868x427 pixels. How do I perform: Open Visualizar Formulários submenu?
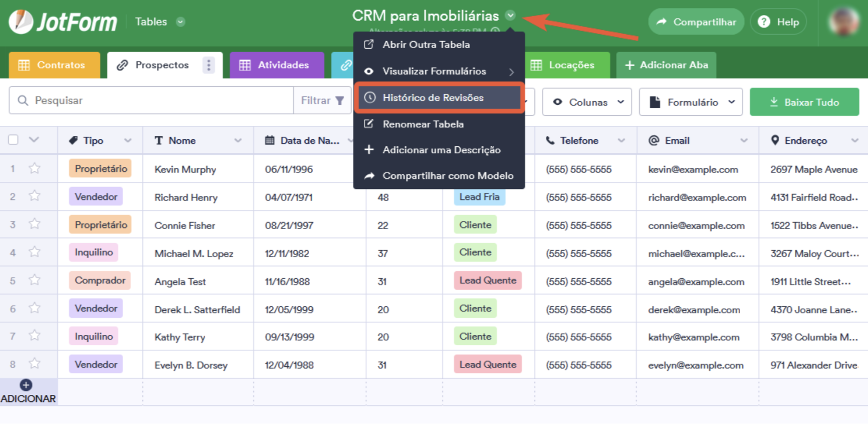(439, 71)
